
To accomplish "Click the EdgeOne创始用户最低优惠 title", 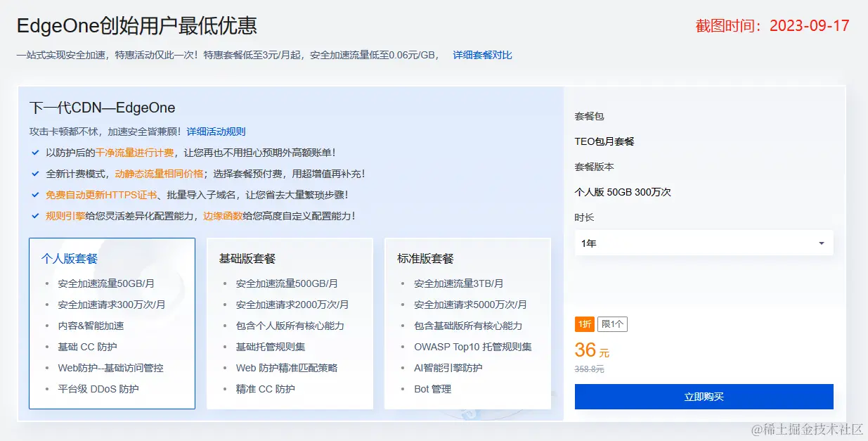I will [x=137, y=26].
